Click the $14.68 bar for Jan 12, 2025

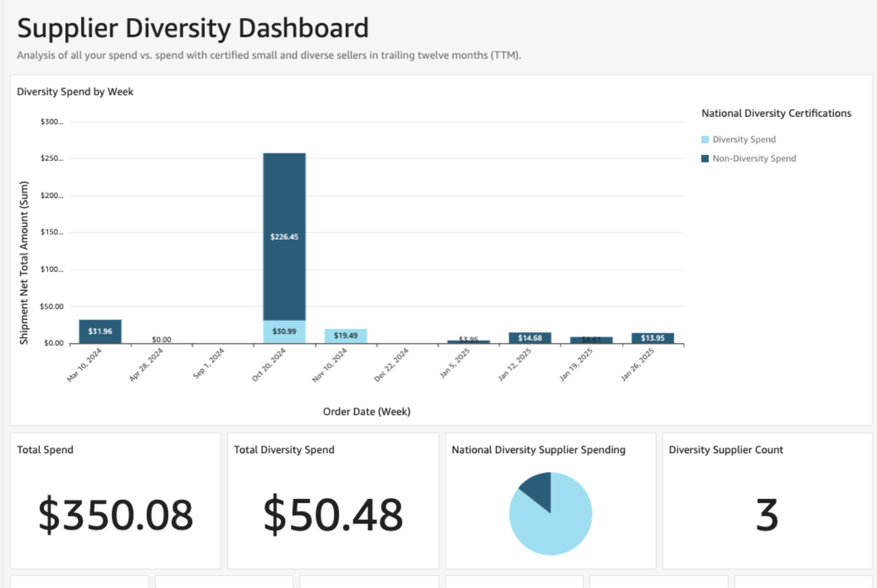pyautogui.click(x=529, y=338)
